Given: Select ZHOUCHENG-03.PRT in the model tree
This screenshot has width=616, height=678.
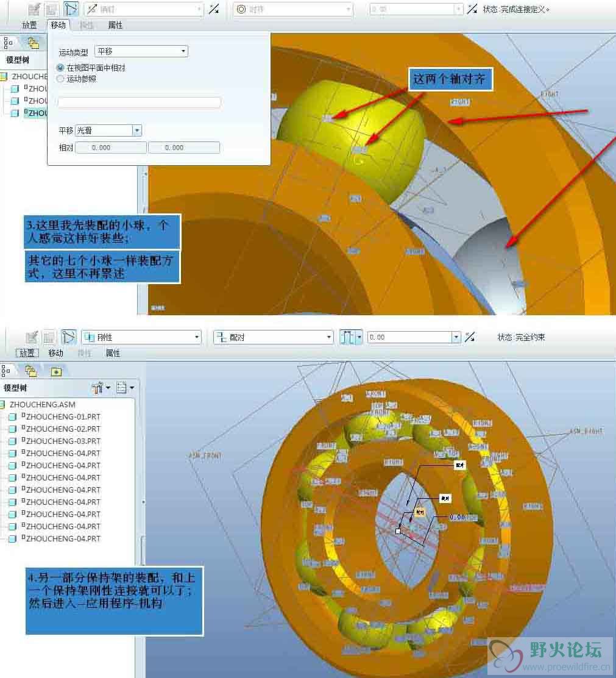Looking at the screenshot, I should click(63, 441).
